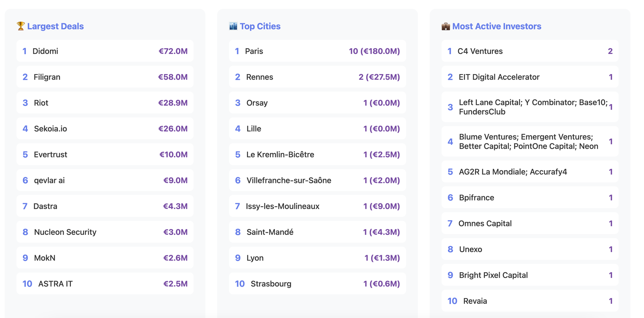The width and height of the screenshot is (644, 318).
Task: Click the Strasbourg city row
Action: pyautogui.click(x=317, y=284)
